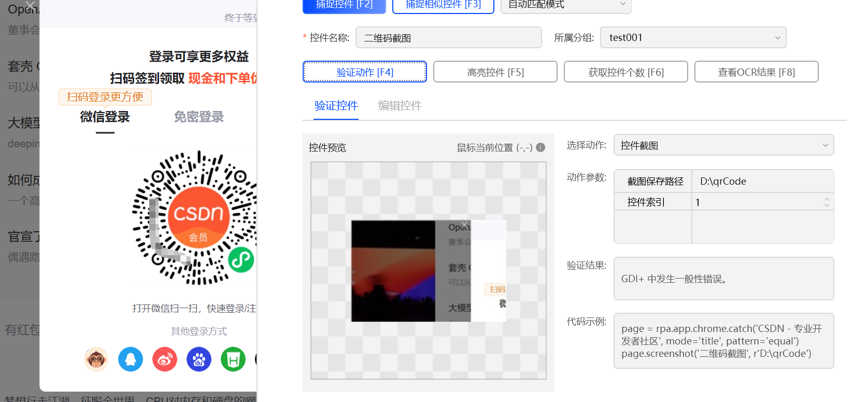Screen dimensions: 868x402
Task: Open the 选择动作 控件截图 dropdown
Action: click(x=724, y=145)
